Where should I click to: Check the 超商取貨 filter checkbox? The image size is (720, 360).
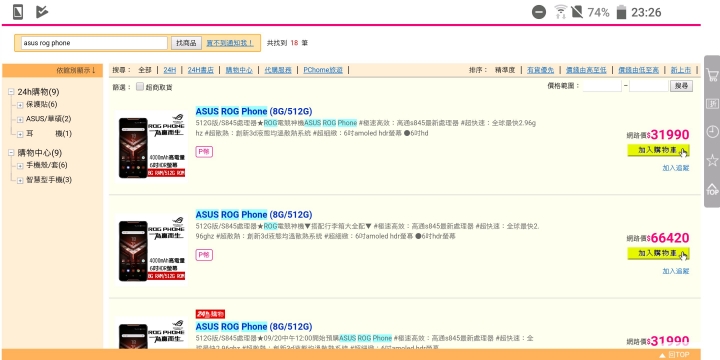pos(140,87)
